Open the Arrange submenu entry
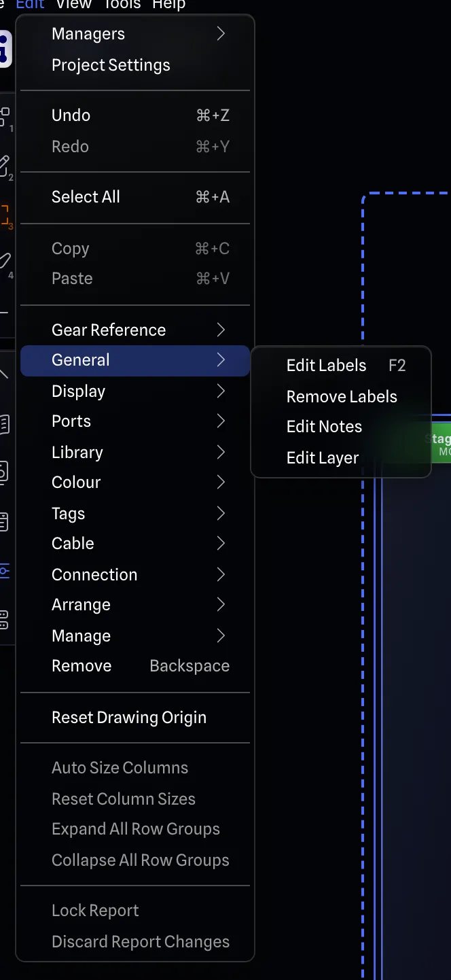 (135, 605)
